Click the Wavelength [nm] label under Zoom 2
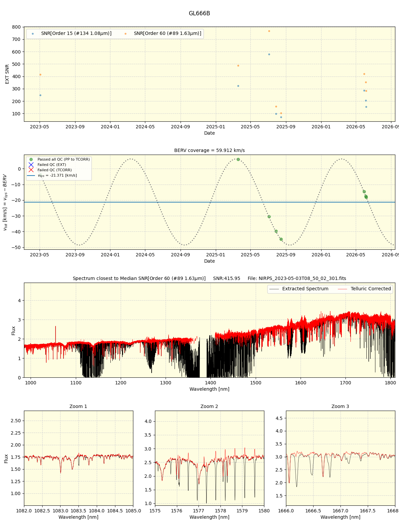This screenshot has width=399, height=532. pyautogui.click(x=209, y=517)
